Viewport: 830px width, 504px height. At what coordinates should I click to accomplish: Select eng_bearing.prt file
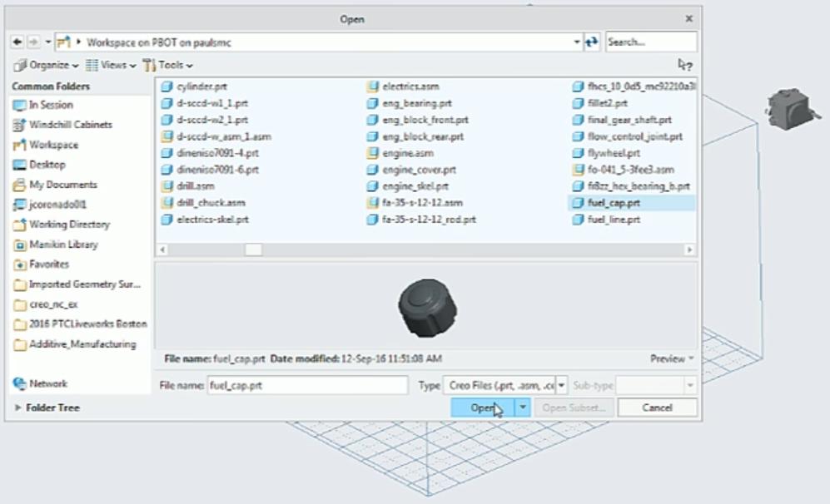click(410, 103)
